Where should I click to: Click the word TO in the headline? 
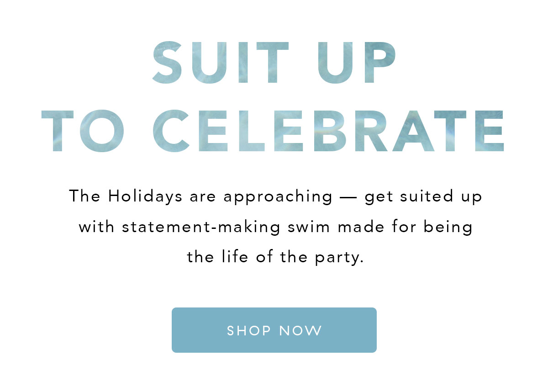[x=83, y=131]
